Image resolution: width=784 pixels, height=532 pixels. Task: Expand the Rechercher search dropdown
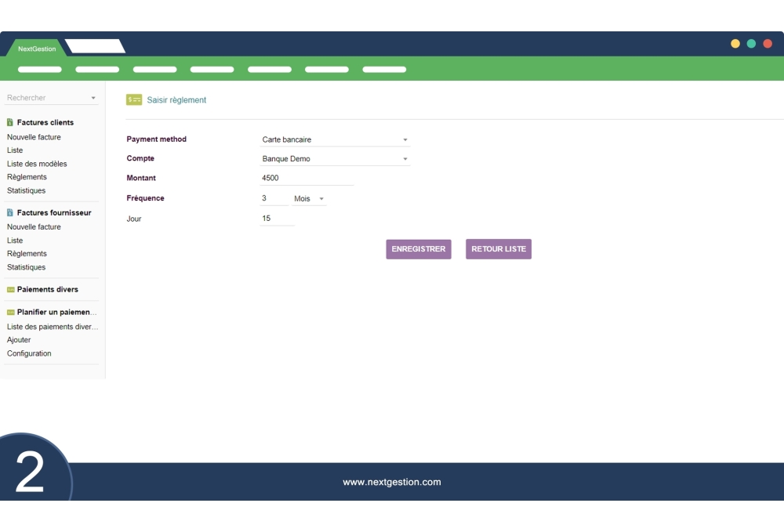point(93,97)
